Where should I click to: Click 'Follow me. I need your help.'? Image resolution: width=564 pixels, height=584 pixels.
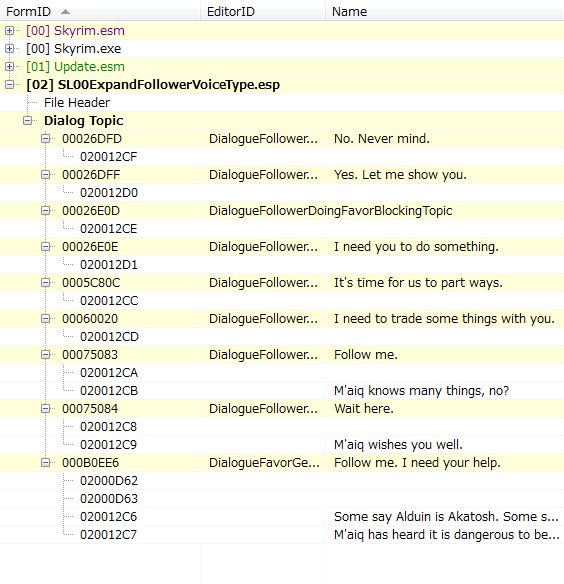point(417,463)
